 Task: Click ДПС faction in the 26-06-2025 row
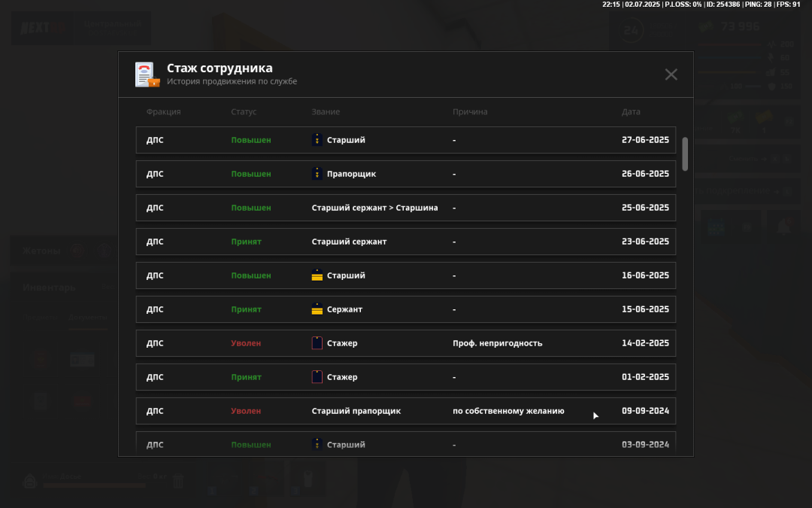click(x=155, y=174)
